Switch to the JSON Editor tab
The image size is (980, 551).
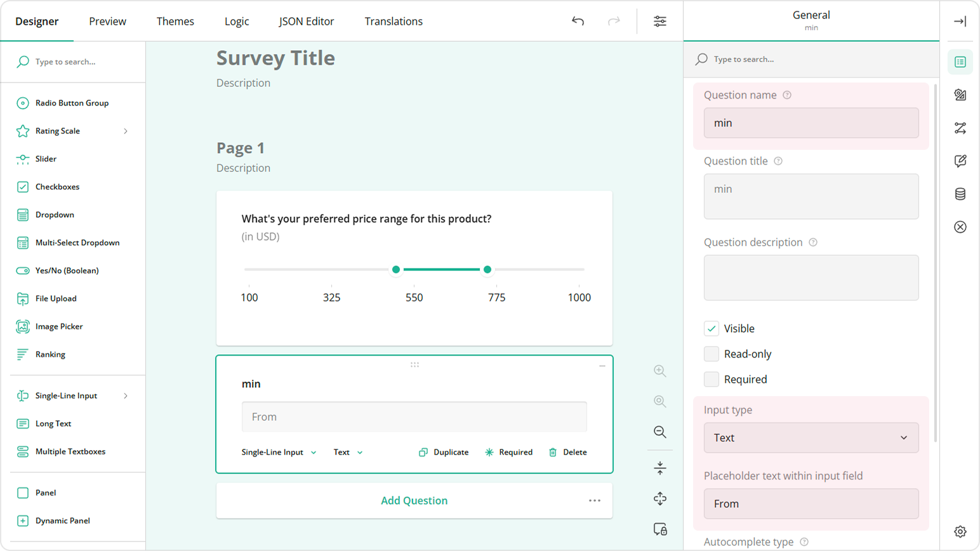(x=307, y=21)
